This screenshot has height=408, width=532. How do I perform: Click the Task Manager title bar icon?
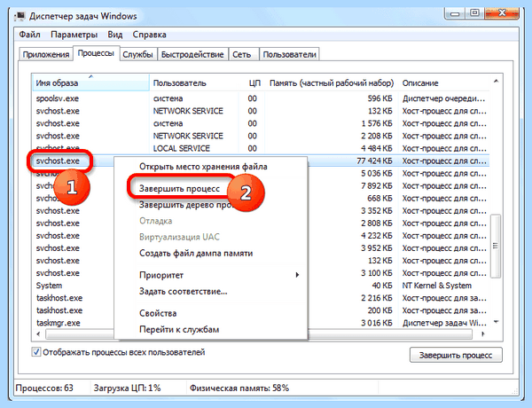20,16
